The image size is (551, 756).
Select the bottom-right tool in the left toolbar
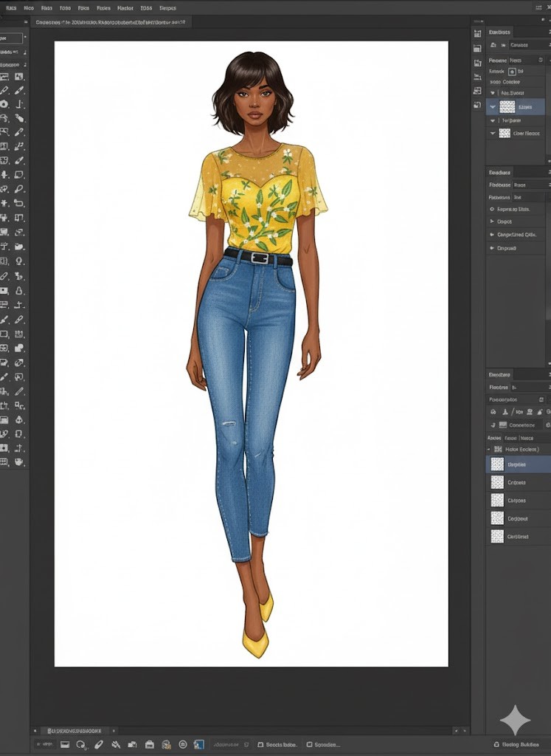[x=20, y=461]
